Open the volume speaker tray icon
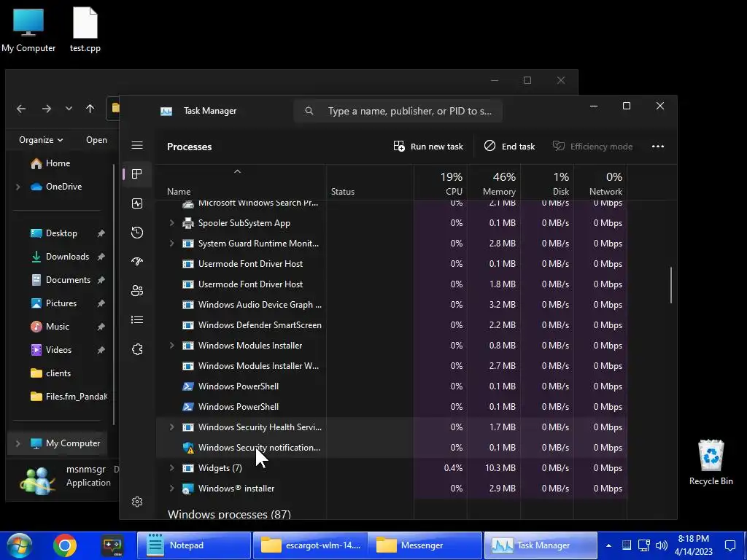Viewport: 747px width, 560px height. (662, 545)
